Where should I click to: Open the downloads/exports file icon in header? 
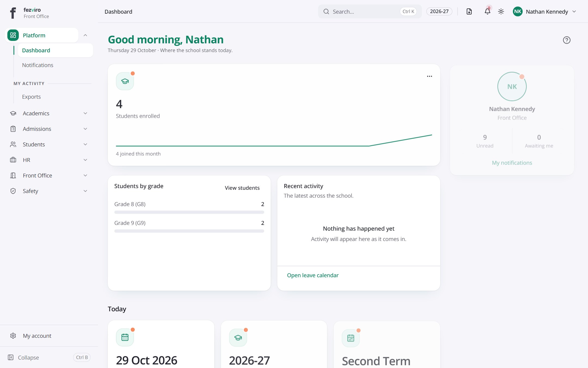point(469,11)
